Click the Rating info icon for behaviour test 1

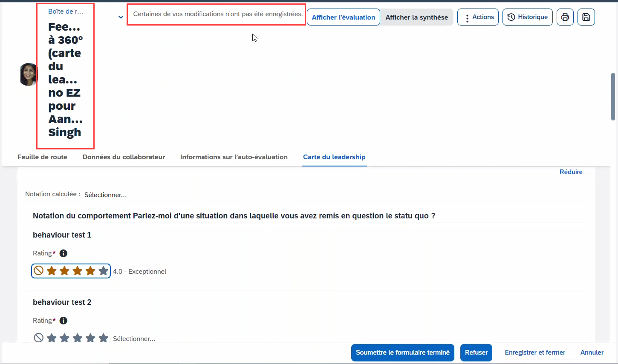click(x=64, y=253)
